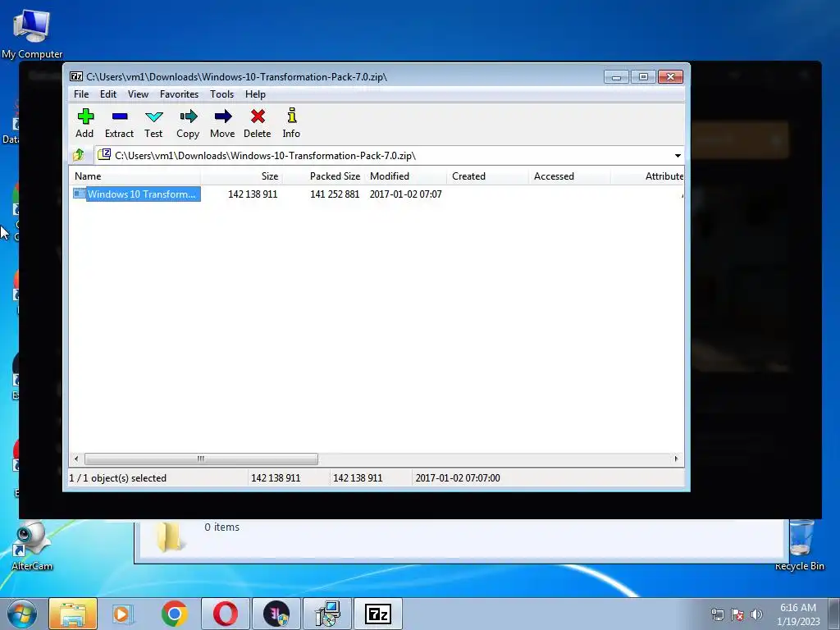
Task: Go up one folder level icon
Action: [79, 155]
